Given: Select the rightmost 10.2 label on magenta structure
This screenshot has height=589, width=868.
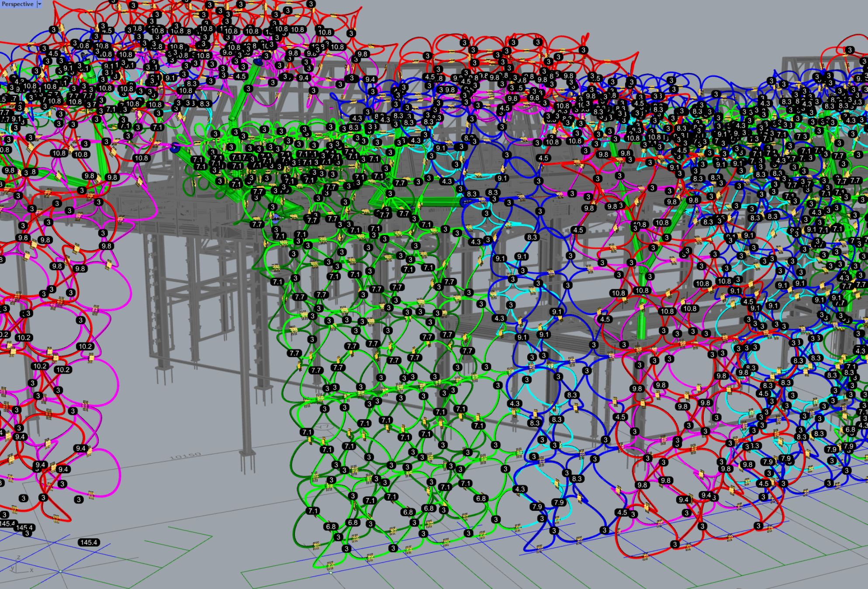Looking at the screenshot, I should (x=85, y=346).
